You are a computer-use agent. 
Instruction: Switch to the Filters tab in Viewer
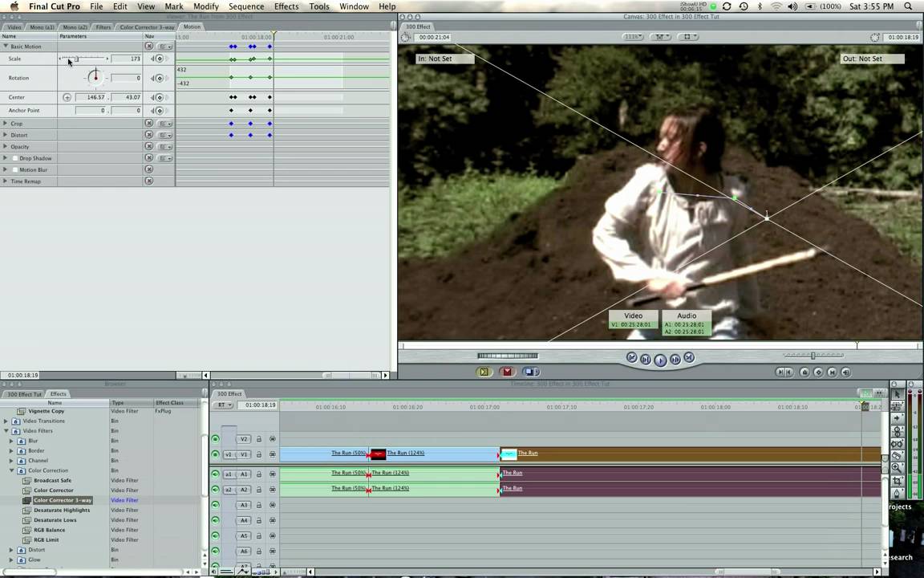[x=103, y=27]
